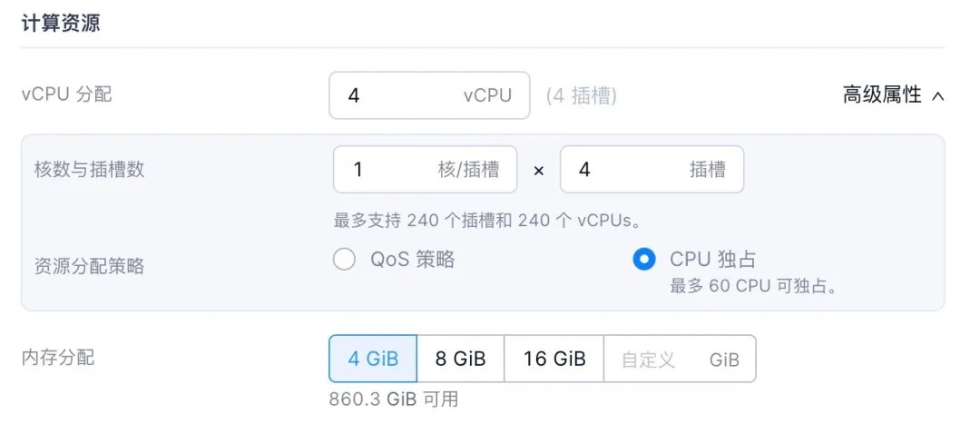Collapse the 高级属性 label text

pyautogui.click(x=881, y=94)
